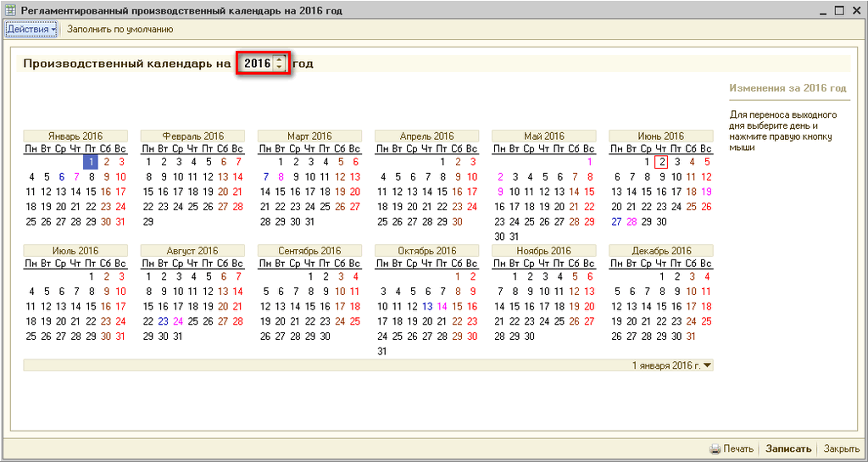Increase the year with the up arrow

280,59
